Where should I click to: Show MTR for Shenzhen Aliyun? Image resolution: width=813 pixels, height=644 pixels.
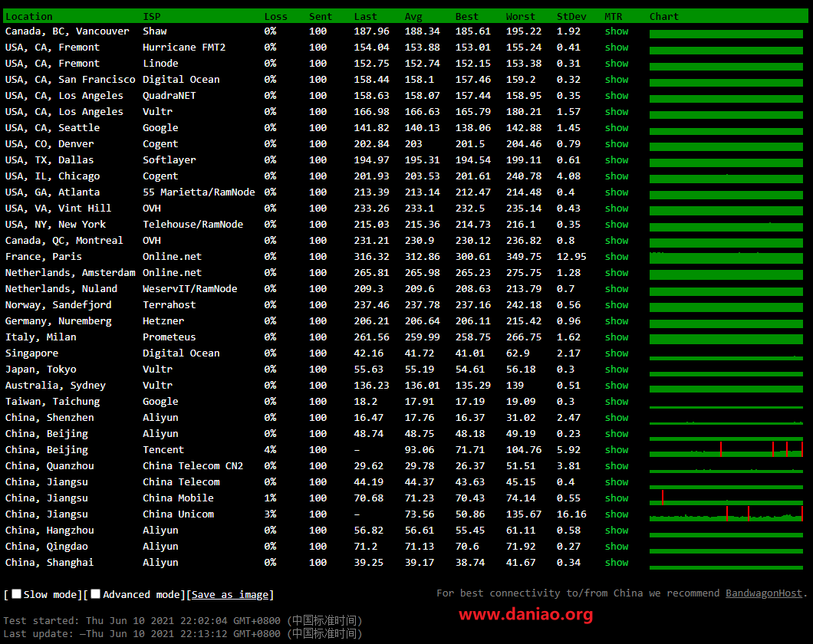[617, 417]
